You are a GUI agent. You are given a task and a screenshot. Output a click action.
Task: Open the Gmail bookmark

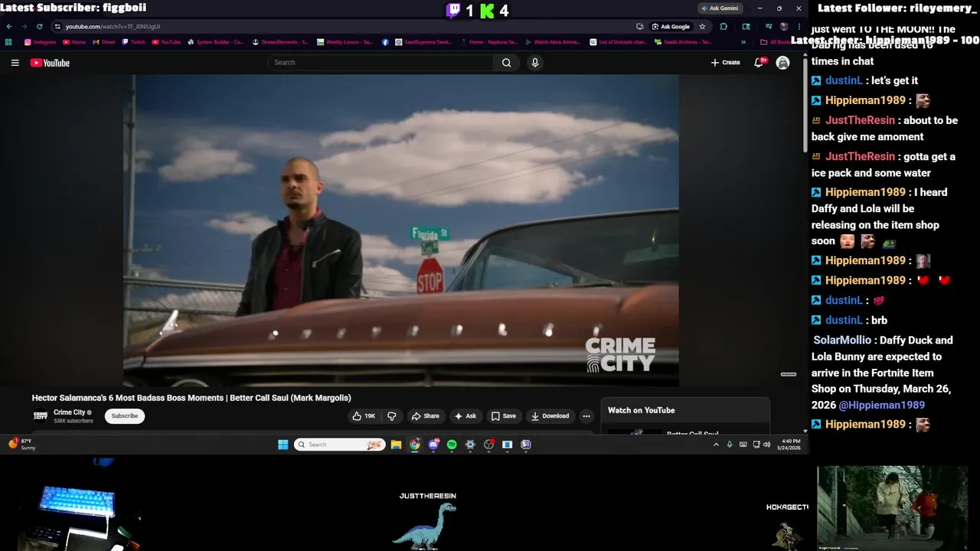(x=103, y=42)
